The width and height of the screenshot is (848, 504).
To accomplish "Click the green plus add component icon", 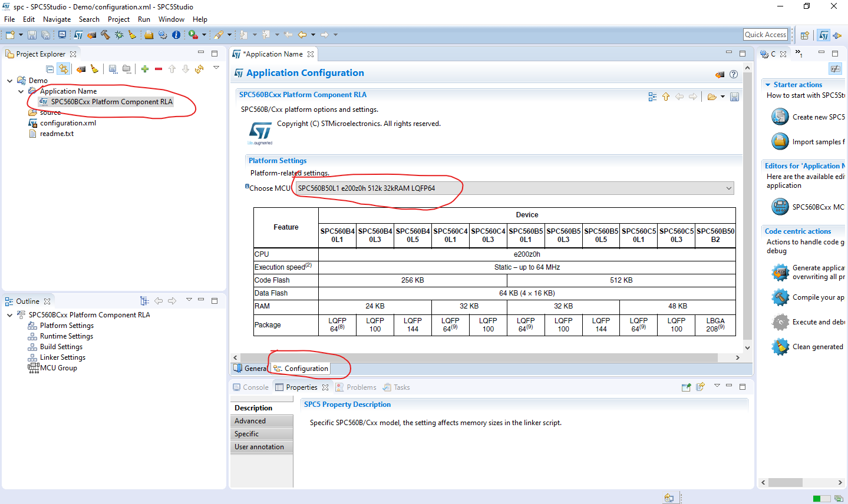I will point(145,69).
